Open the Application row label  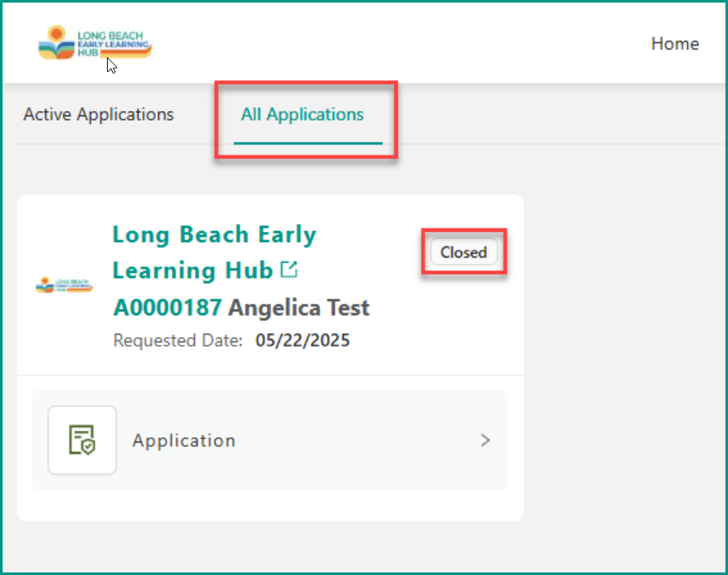pyautogui.click(x=184, y=441)
